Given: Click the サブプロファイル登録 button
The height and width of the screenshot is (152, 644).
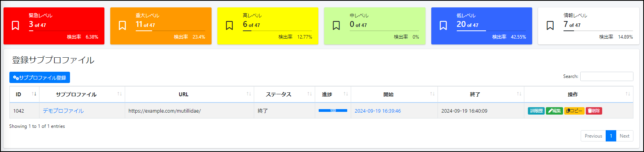Looking at the screenshot, I should [x=39, y=78].
